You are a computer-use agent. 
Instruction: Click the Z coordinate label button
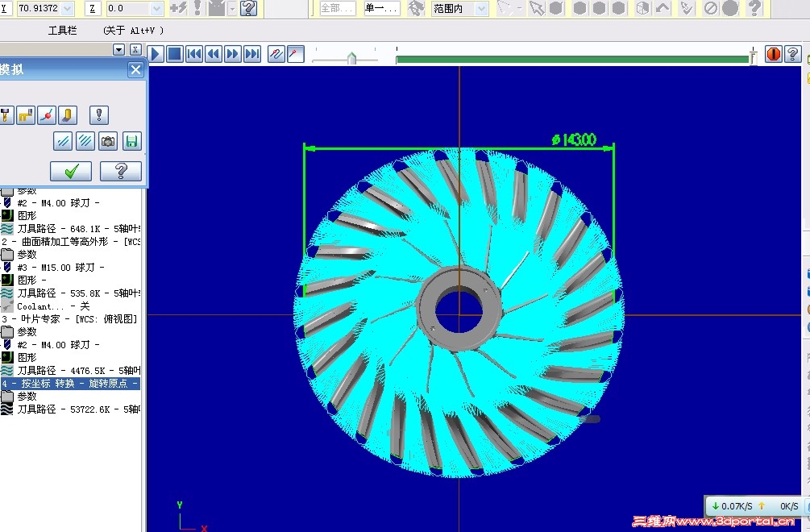[92, 8]
